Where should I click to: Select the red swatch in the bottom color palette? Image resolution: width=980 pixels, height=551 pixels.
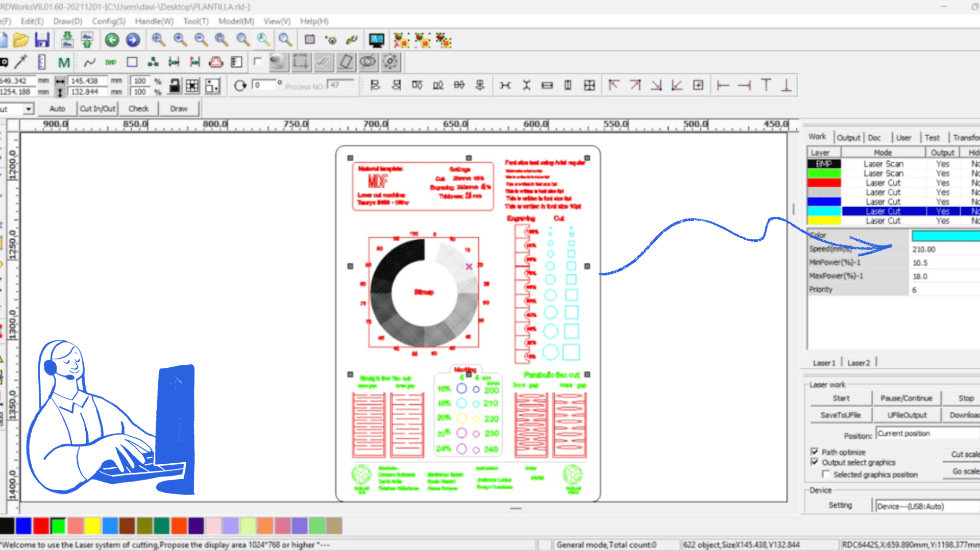[41, 525]
